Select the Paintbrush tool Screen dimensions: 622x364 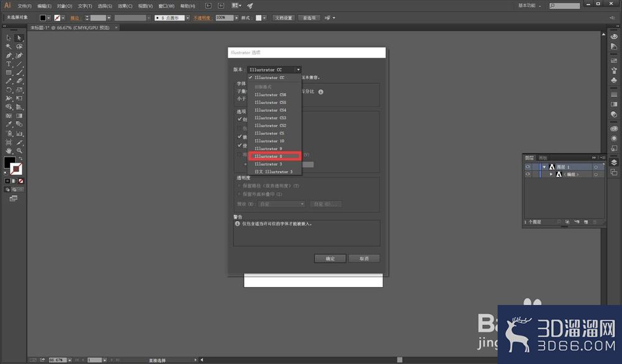point(19,73)
